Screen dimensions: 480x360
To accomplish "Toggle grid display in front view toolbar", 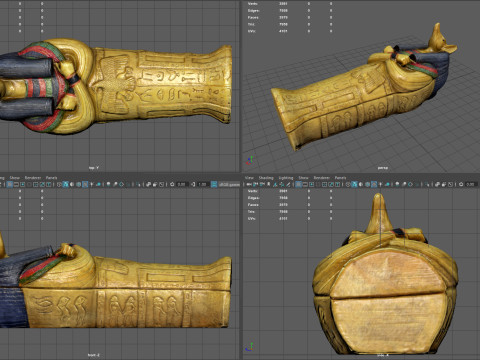I will point(10,184).
